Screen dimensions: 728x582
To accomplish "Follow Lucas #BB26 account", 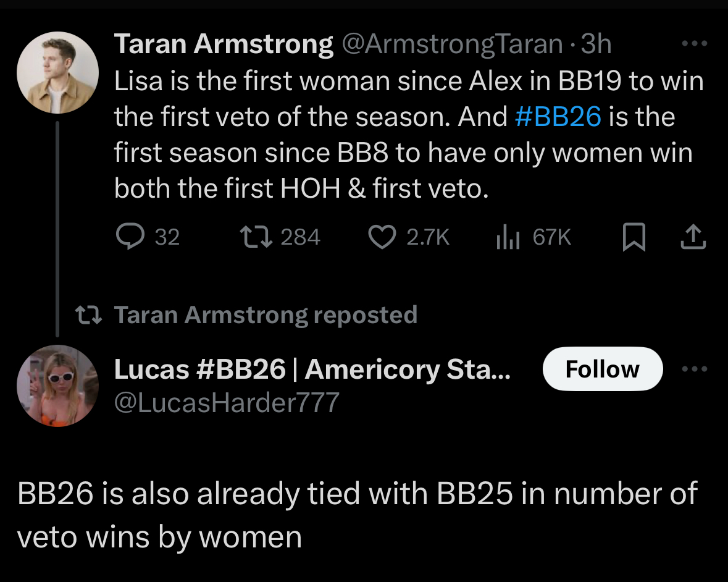I will [x=603, y=369].
